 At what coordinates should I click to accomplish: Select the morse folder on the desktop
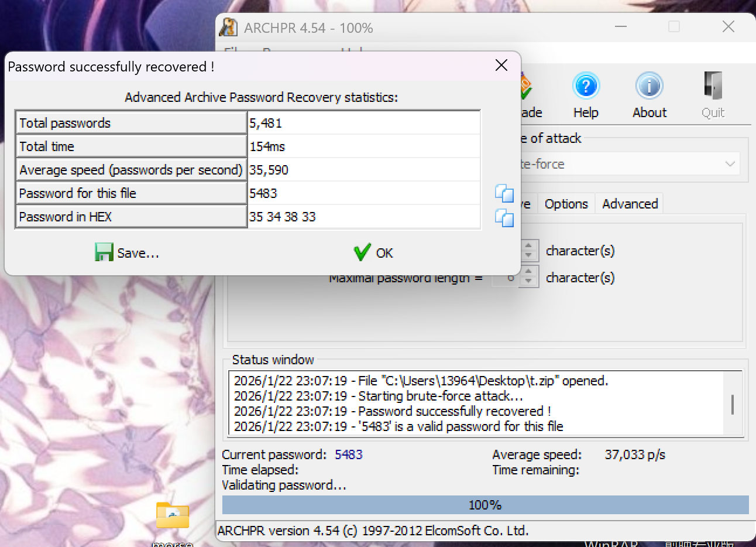173,516
